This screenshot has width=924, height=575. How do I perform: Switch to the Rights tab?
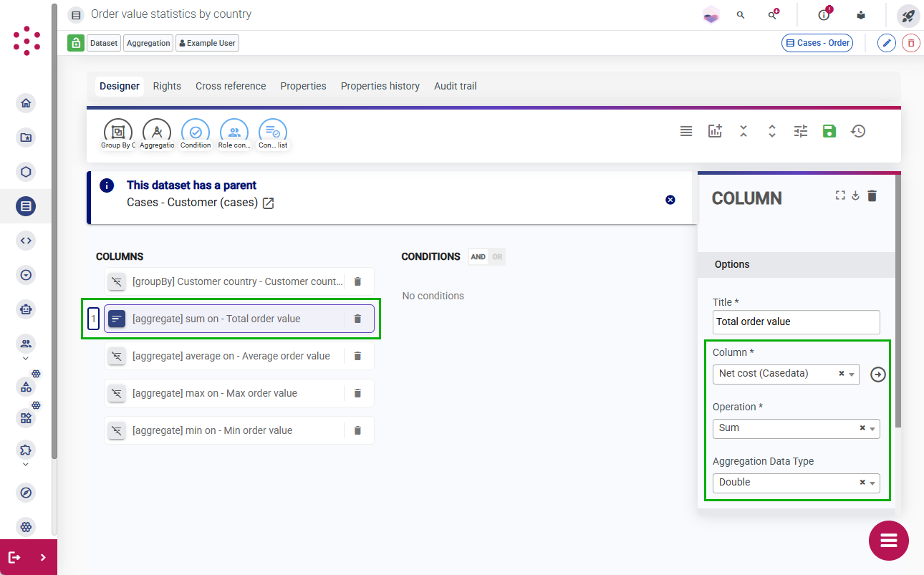pyautogui.click(x=167, y=86)
